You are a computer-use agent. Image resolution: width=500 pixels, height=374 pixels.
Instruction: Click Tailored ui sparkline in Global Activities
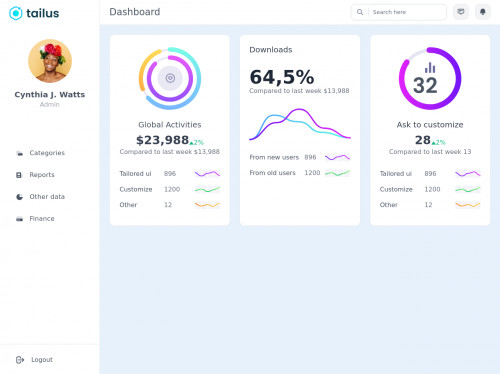click(x=207, y=174)
